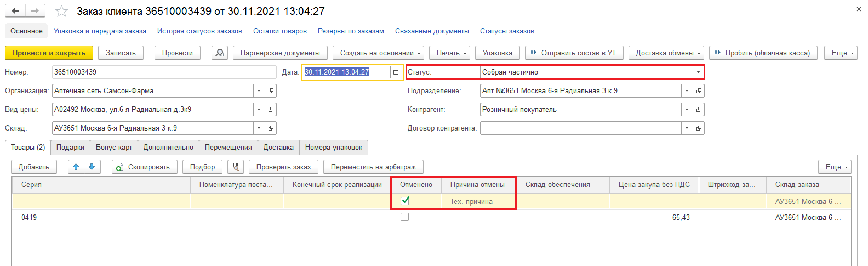Click Провести и закрыть button

click(x=49, y=53)
